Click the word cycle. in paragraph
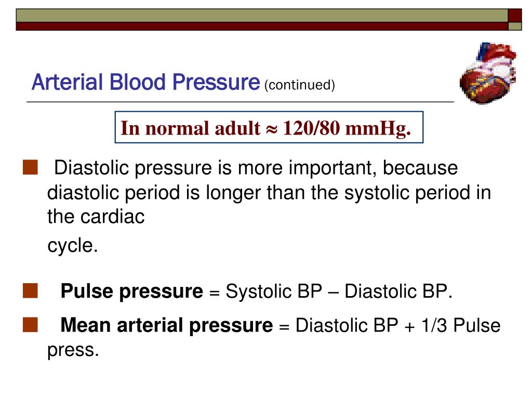 tap(73, 245)
